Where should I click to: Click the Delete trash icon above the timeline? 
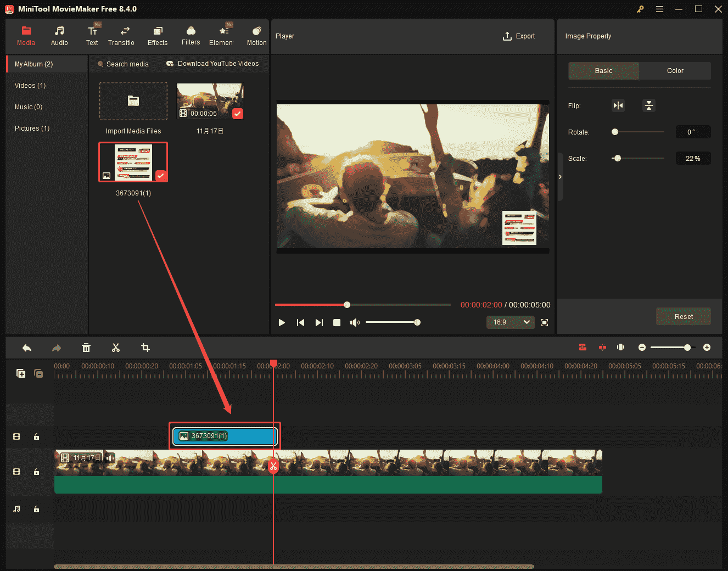pyautogui.click(x=86, y=348)
